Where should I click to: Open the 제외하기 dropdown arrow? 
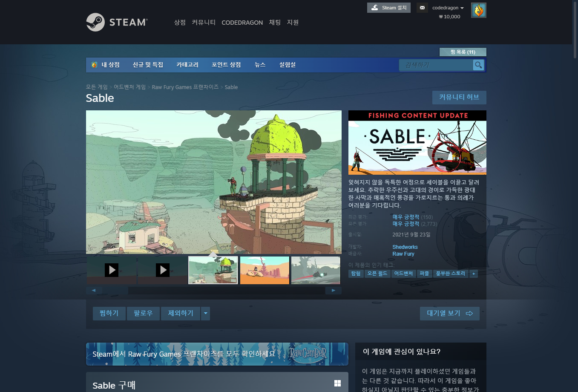205,314
